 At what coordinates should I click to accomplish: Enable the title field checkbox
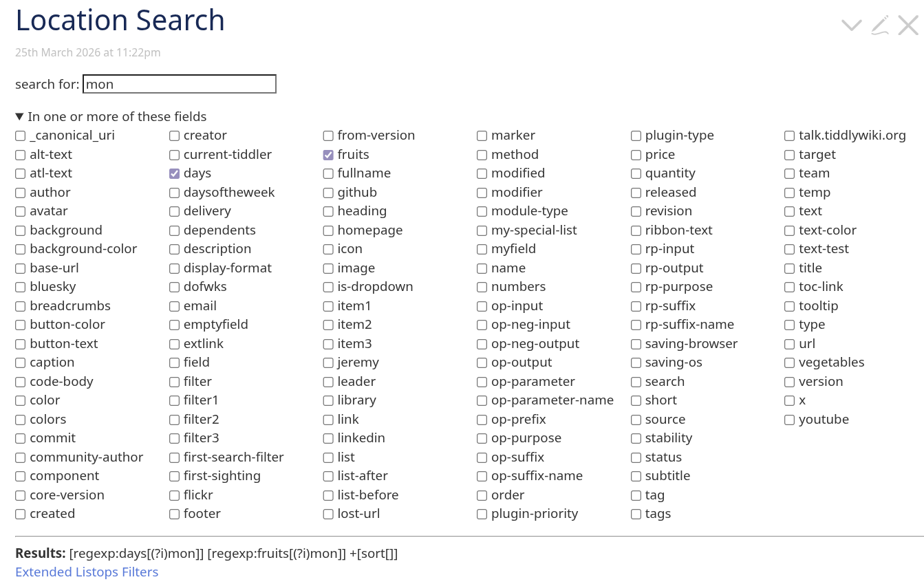point(790,268)
